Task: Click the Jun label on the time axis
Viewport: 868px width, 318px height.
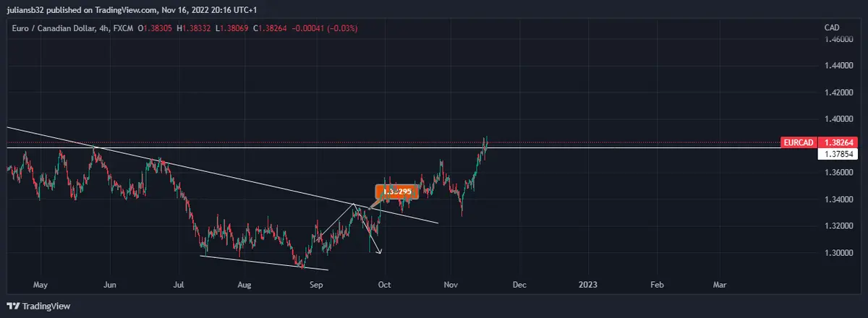Action: [x=110, y=285]
